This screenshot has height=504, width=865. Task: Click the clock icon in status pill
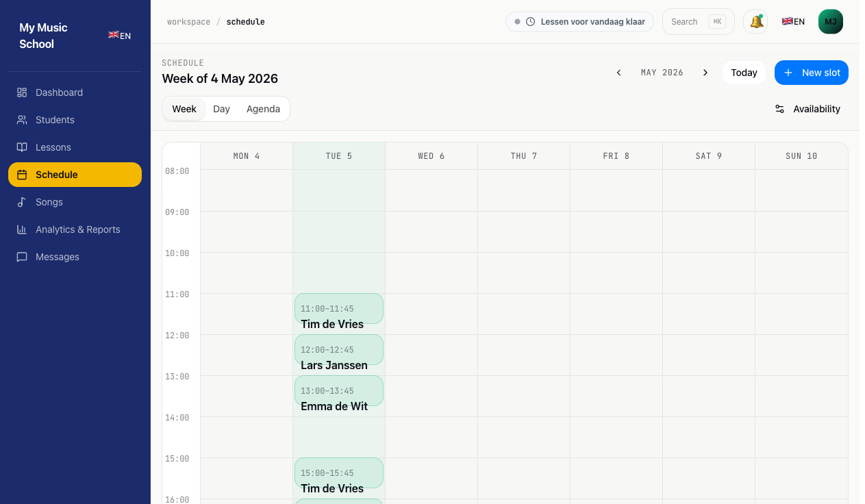pyautogui.click(x=530, y=22)
